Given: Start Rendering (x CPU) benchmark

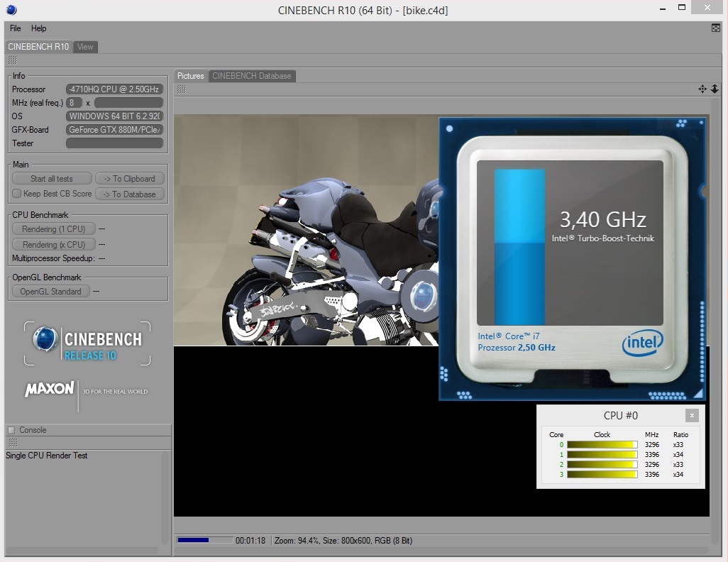Looking at the screenshot, I should 53,244.
